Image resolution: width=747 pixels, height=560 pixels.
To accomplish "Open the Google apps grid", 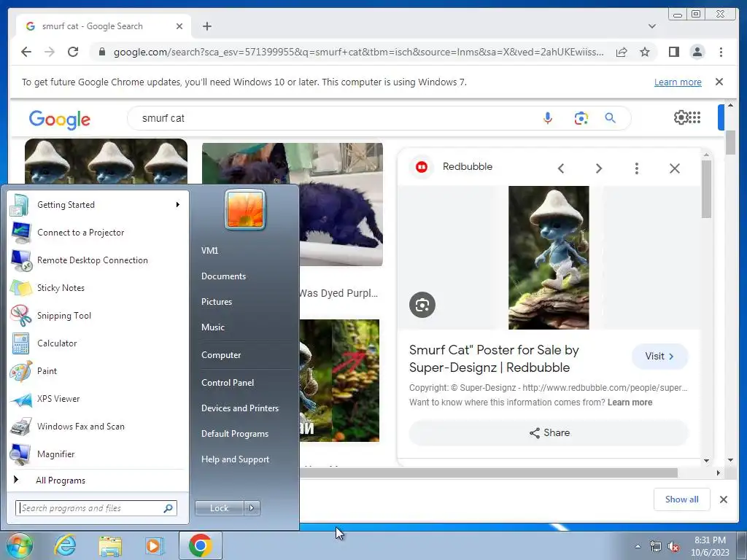I will coord(694,117).
